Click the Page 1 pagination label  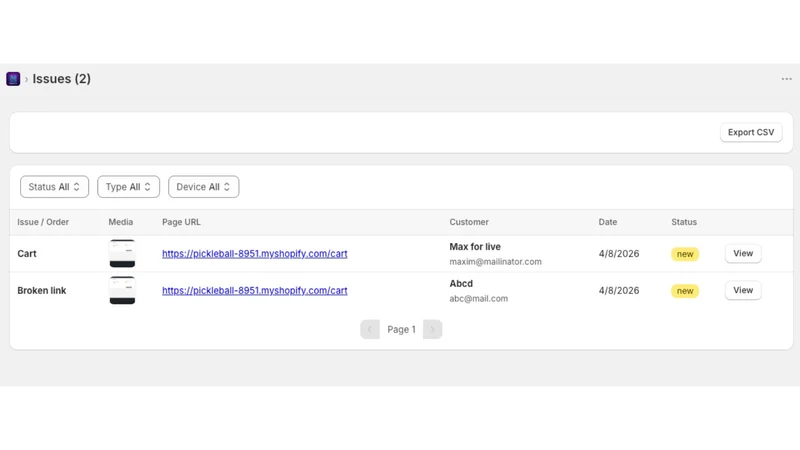coord(402,330)
